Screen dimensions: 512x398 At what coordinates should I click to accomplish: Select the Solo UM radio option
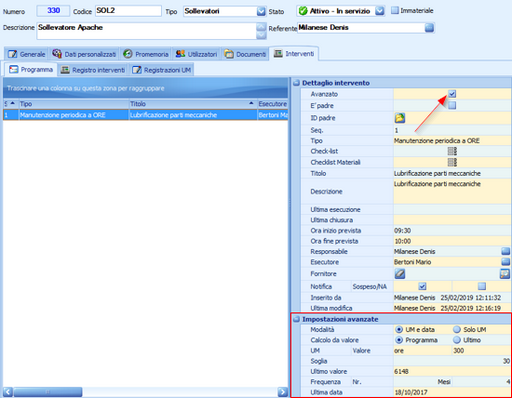457,329
